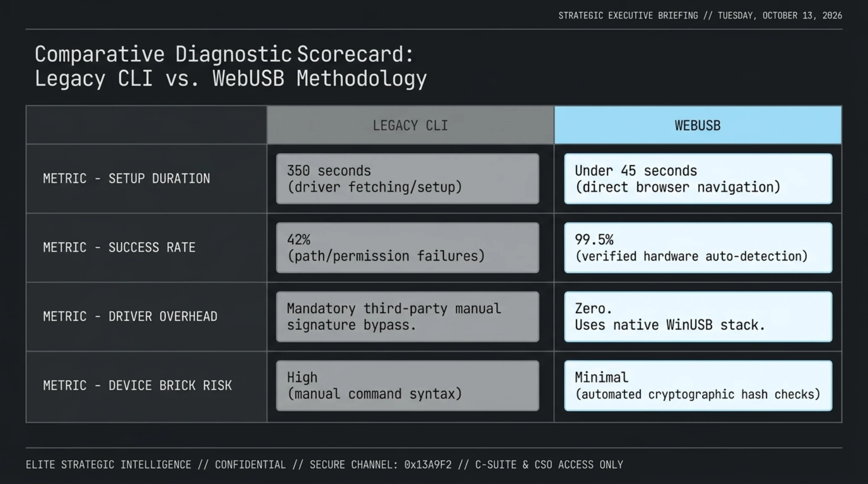Click the slide title 'Comparative Diagnostic Scorecard'
The width and height of the screenshot is (868, 484).
[224, 55]
